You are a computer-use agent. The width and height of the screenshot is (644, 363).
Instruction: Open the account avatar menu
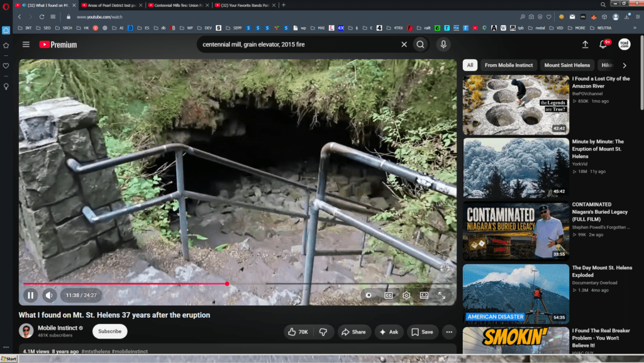click(x=625, y=44)
